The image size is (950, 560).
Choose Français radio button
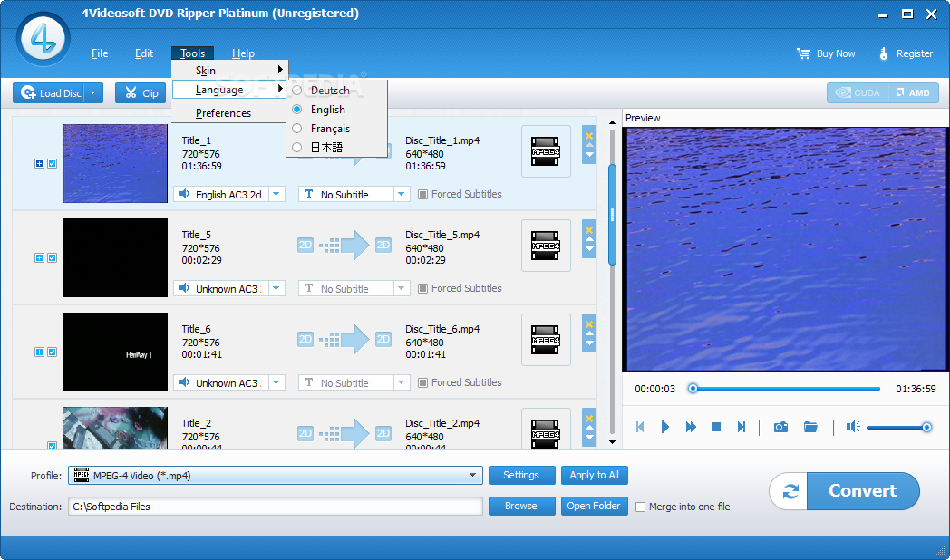click(296, 129)
